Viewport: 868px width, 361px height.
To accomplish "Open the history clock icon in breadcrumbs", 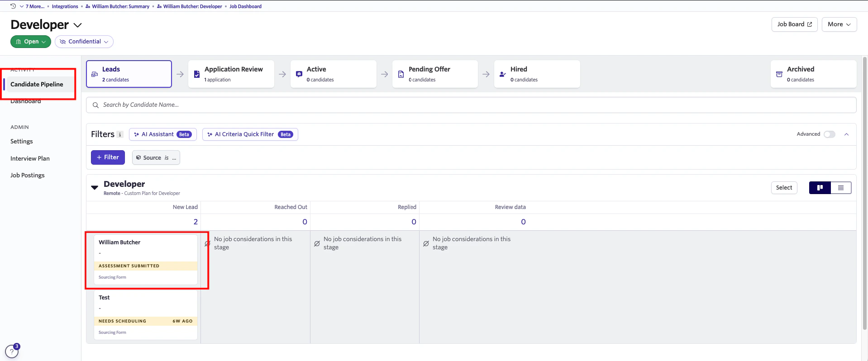I will (13, 6).
